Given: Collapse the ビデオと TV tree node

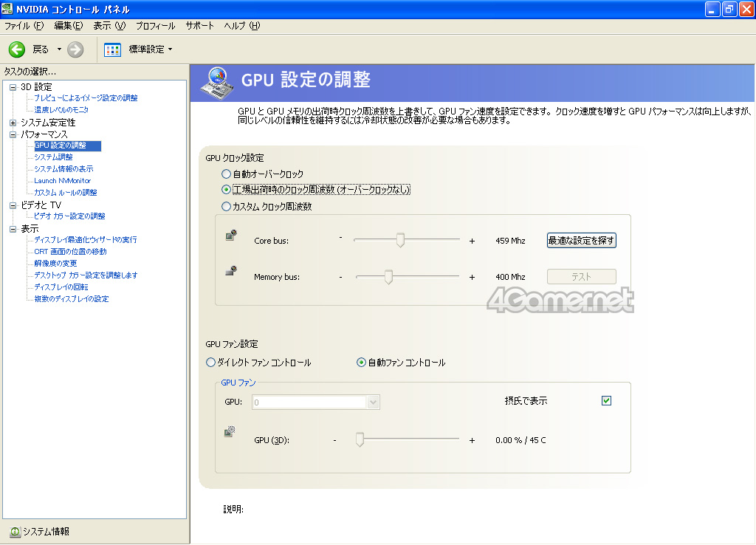Looking at the screenshot, I should [x=13, y=205].
